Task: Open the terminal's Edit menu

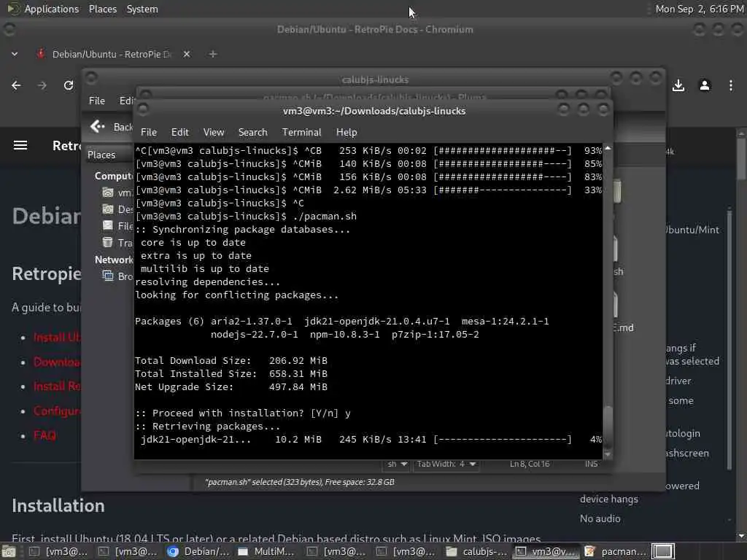Action: click(x=179, y=133)
